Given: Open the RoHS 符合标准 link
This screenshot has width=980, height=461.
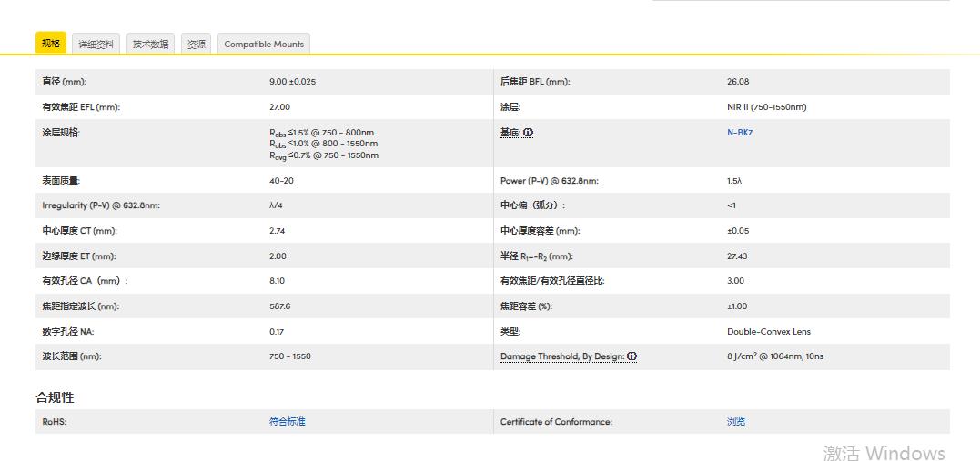Looking at the screenshot, I should 288,422.
